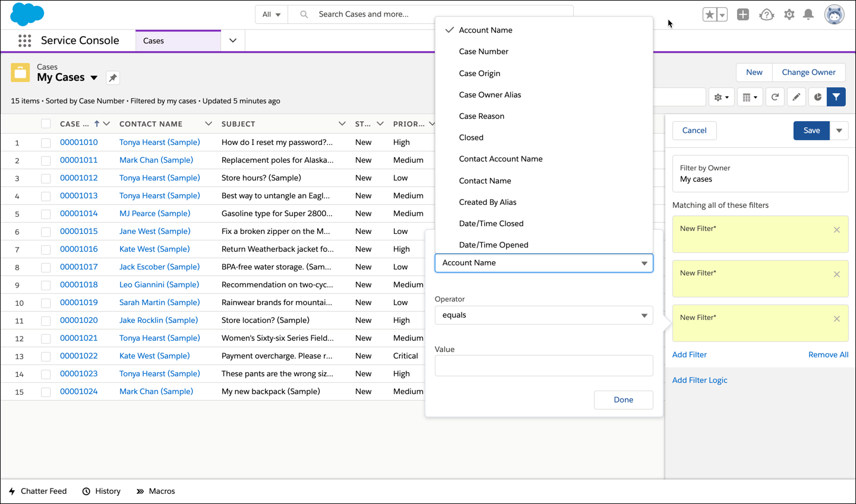Click the Done button in filter popup
This screenshot has height=504, width=856.
(623, 400)
